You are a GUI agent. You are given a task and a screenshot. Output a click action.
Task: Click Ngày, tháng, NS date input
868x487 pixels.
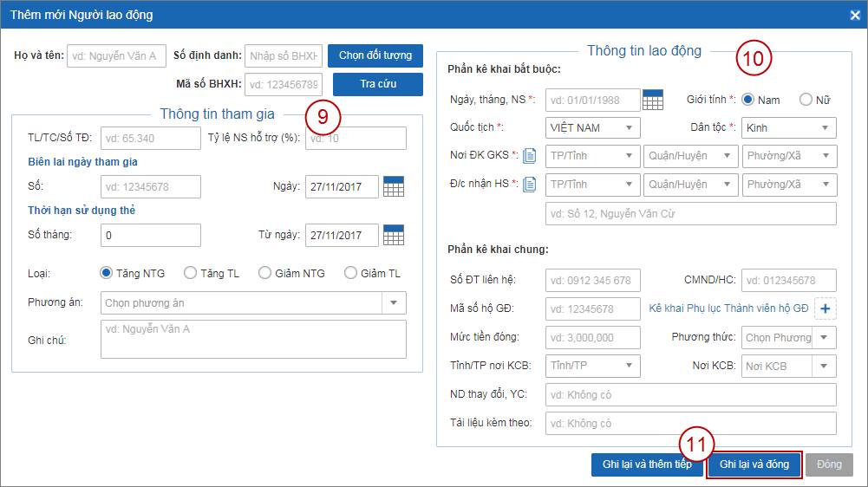pos(592,101)
